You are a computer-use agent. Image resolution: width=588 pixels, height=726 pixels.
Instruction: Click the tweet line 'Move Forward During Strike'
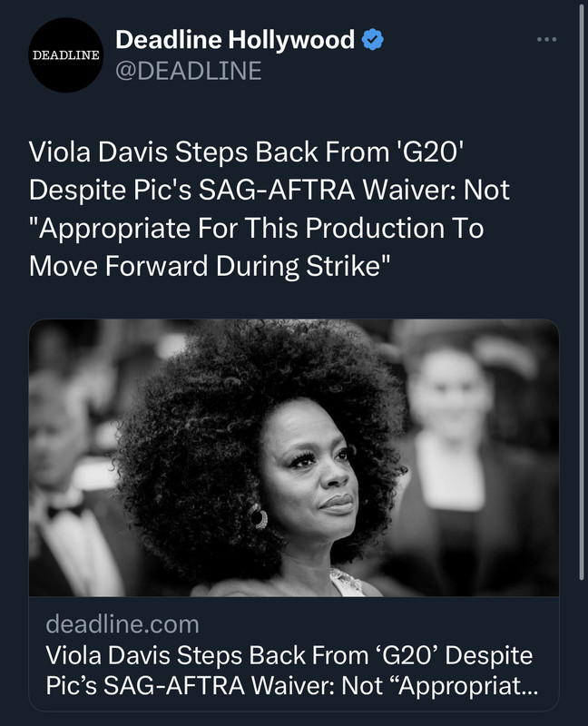point(210,266)
